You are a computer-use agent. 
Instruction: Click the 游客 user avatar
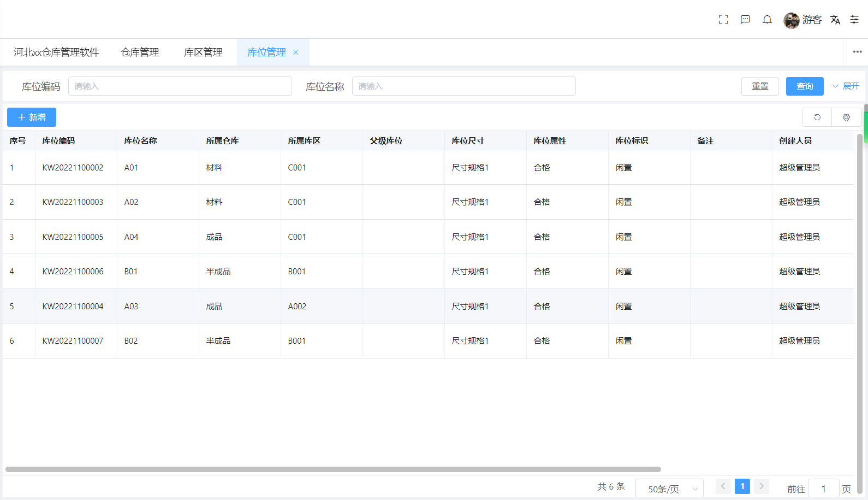tap(791, 20)
